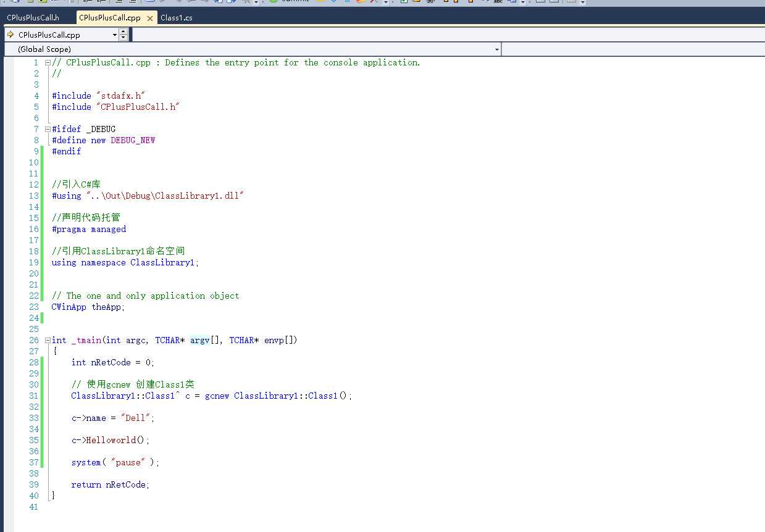The height and width of the screenshot is (532, 765).
Task: Click the argv parameter in _tmain
Action: [200, 340]
